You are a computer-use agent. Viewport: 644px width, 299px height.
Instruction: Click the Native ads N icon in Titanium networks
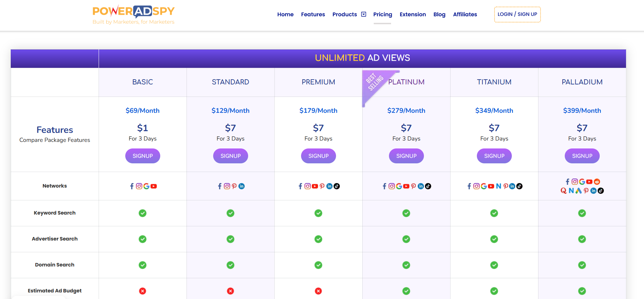coord(499,186)
